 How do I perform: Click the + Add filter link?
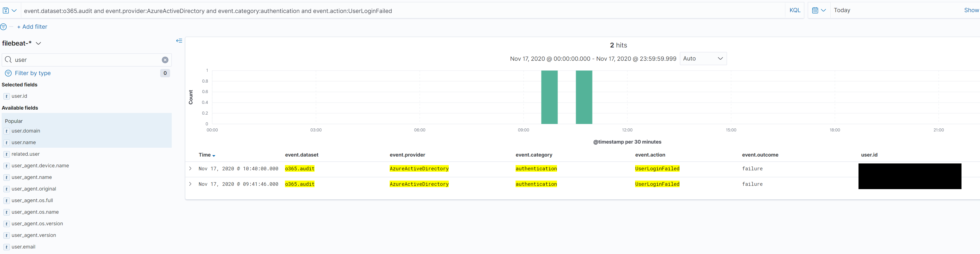pos(32,27)
